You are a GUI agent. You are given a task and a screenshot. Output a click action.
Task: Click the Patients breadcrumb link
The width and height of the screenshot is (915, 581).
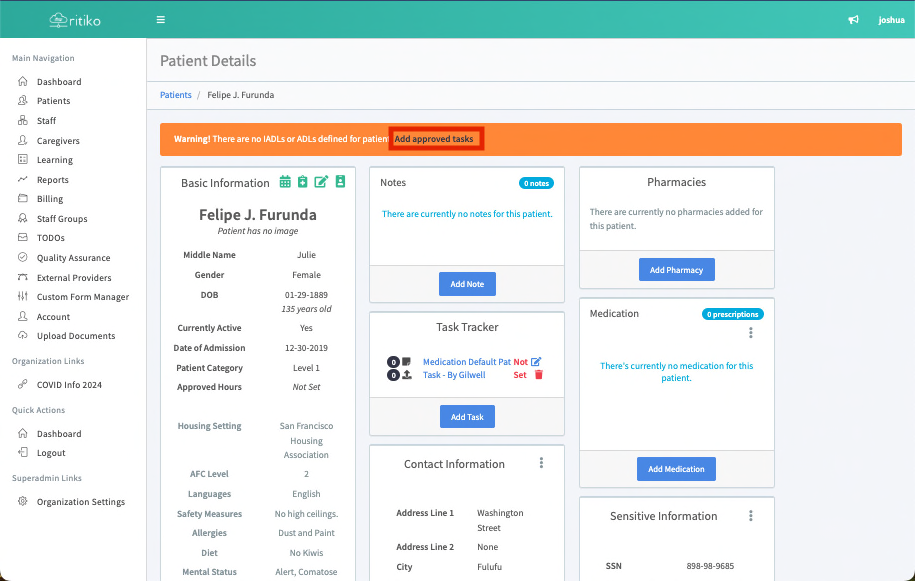(x=176, y=95)
